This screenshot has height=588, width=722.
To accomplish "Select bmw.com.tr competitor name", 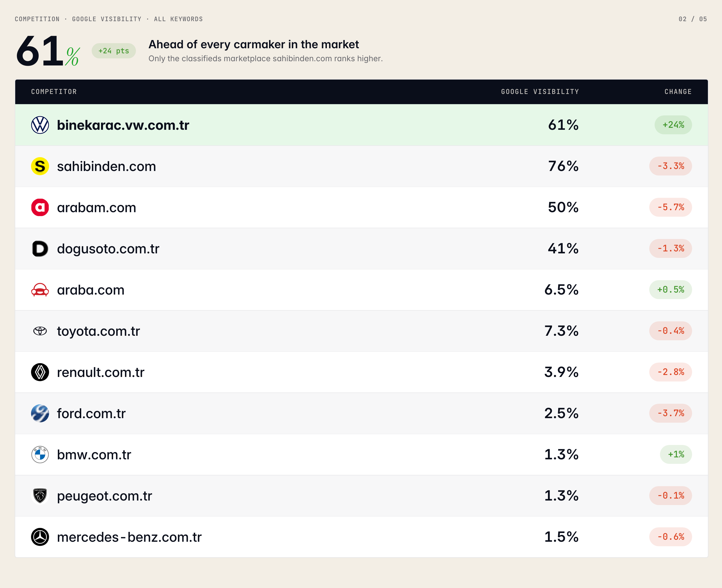I will tap(94, 455).
